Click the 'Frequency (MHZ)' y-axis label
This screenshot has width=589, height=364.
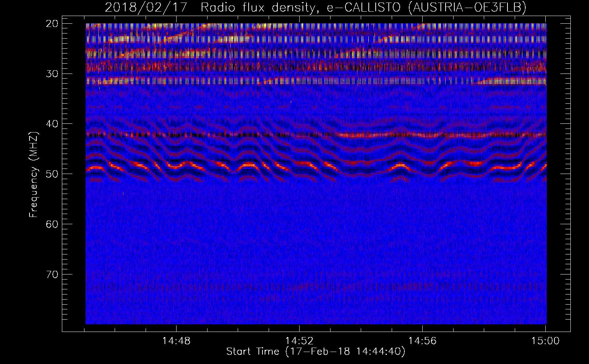pos(33,174)
